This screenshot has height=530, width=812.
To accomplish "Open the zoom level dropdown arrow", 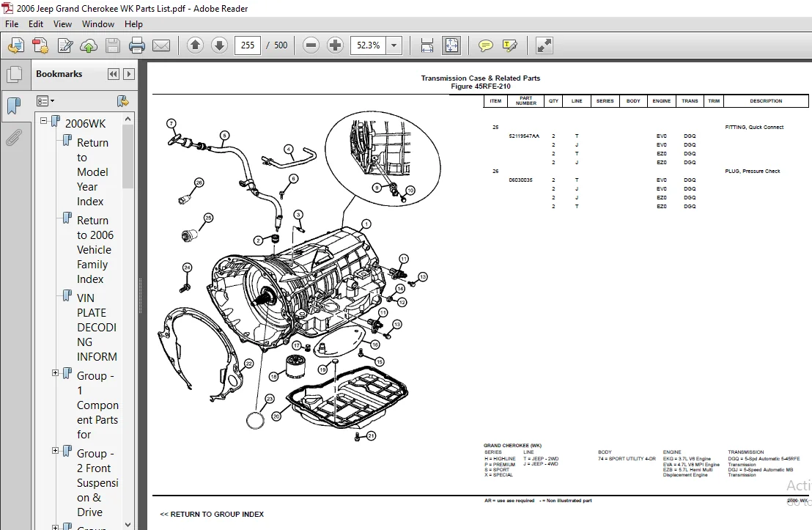I will click(394, 45).
